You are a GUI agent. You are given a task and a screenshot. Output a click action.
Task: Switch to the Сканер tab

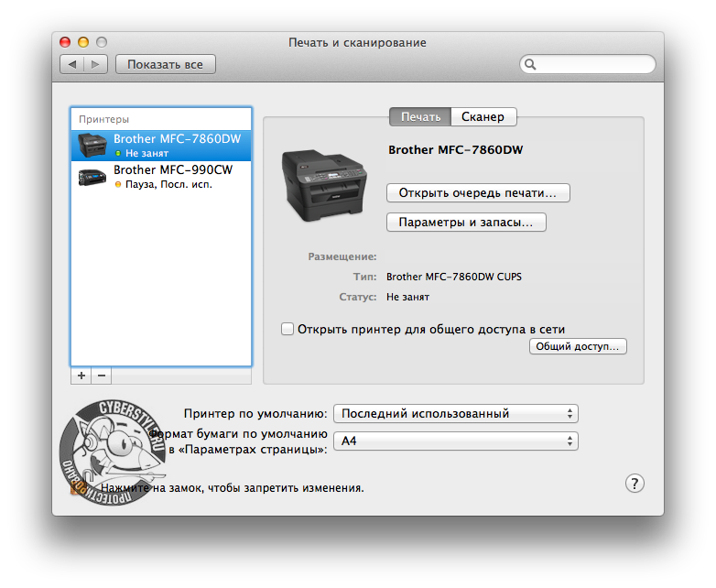pos(483,117)
